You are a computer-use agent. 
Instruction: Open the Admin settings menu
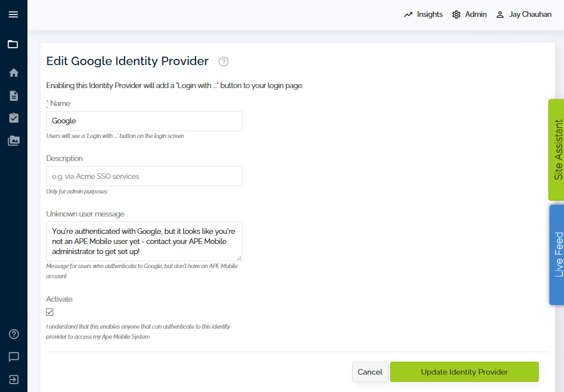[x=469, y=15]
